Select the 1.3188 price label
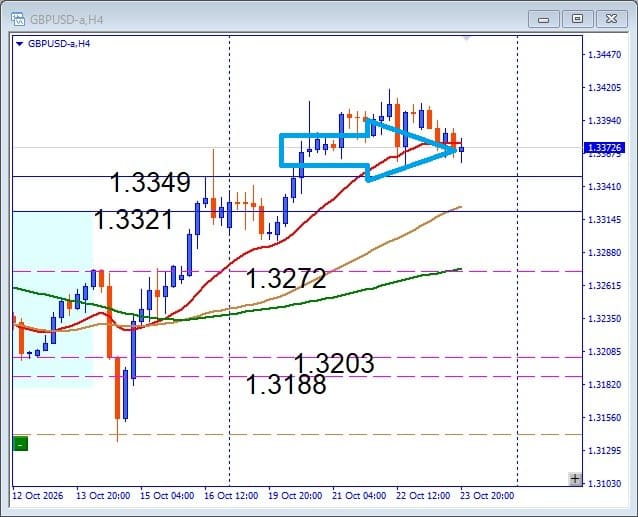 click(x=286, y=384)
